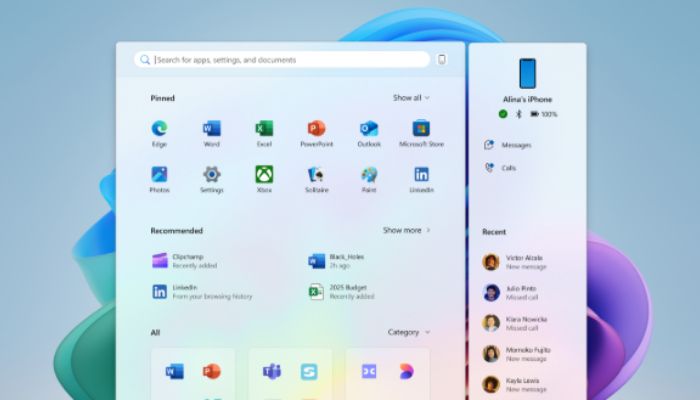Click the Recommended section heading
The image size is (700, 400).
click(177, 231)
